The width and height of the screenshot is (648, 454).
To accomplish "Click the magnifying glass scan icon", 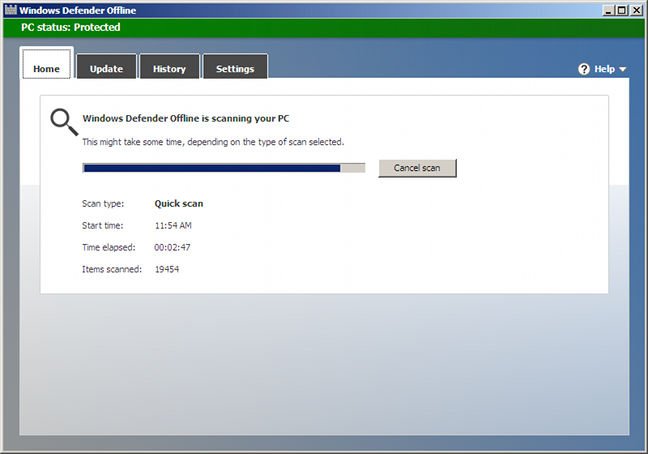I will (x=64, y=122).
